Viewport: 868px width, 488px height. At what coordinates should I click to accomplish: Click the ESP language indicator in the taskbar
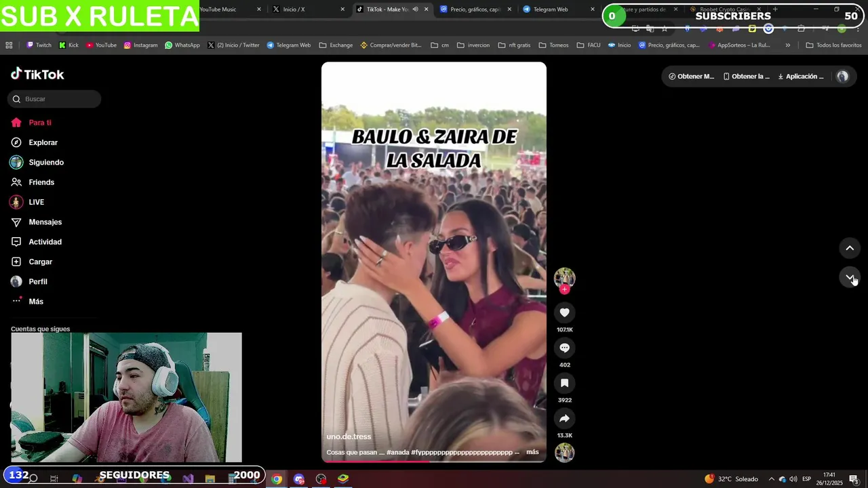point(806,479)
